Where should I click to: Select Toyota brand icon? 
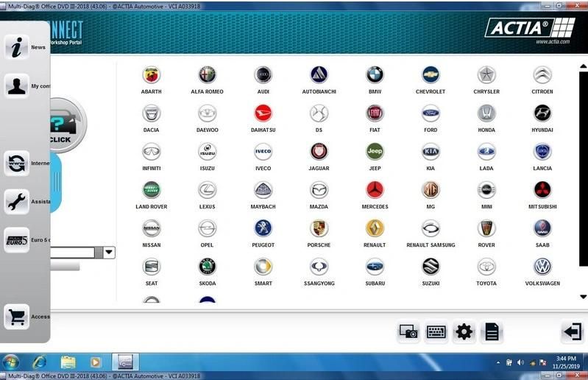486,267
